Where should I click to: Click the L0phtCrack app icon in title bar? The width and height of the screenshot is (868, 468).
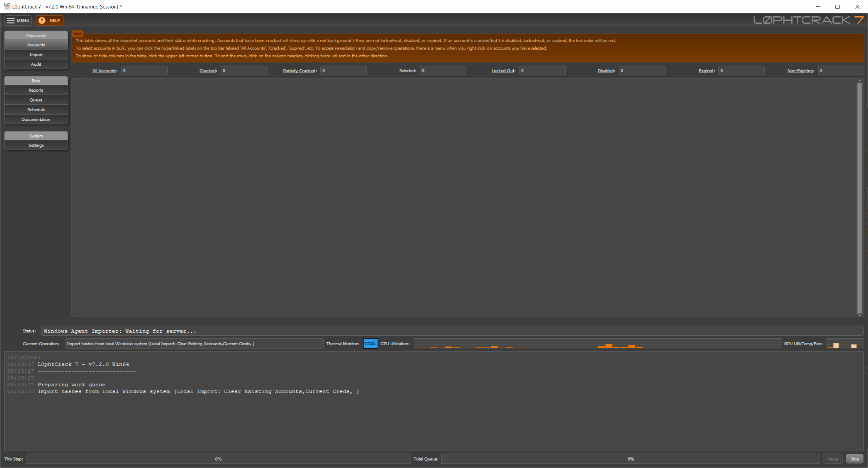point(7,6)
